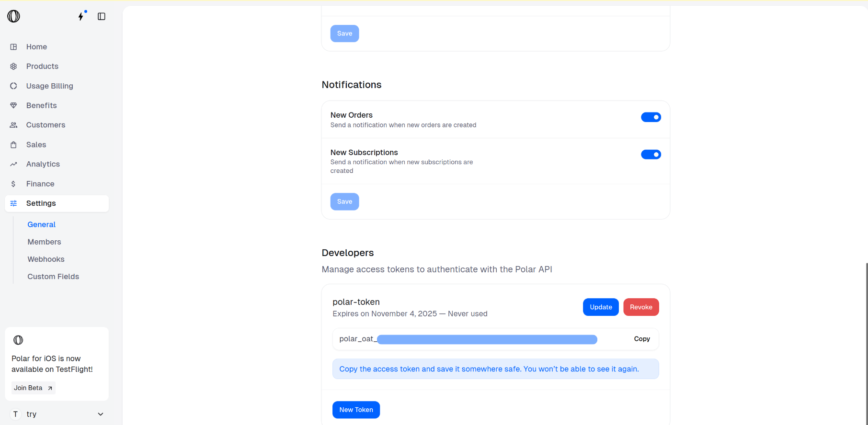Disable the New Subscriptions notification toggle

click(651, 155)
